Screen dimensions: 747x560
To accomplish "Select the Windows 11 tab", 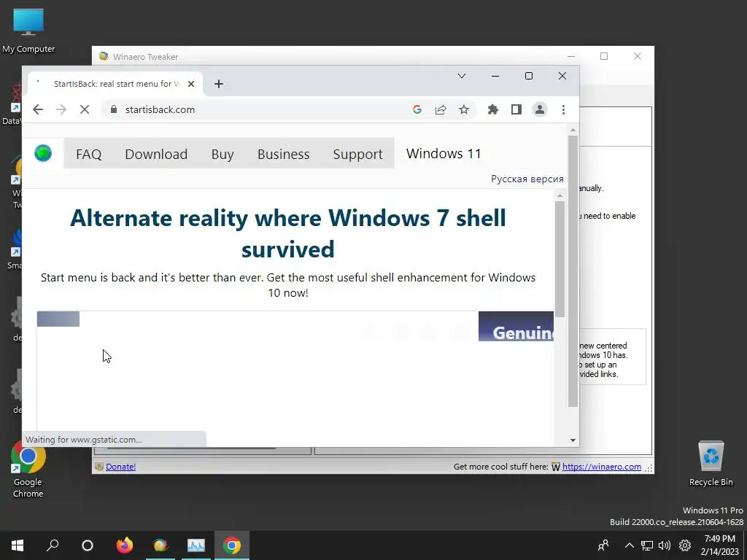I will tap(444, 153).
